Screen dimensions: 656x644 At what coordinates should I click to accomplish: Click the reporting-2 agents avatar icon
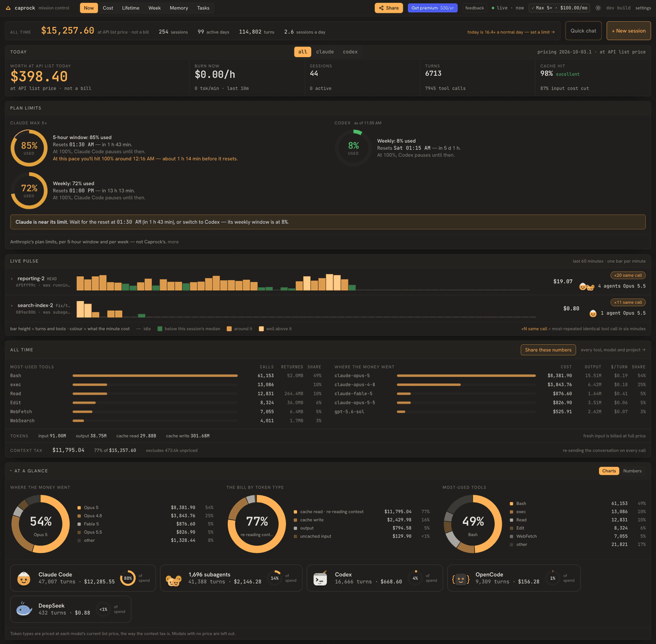click(587, 286)
